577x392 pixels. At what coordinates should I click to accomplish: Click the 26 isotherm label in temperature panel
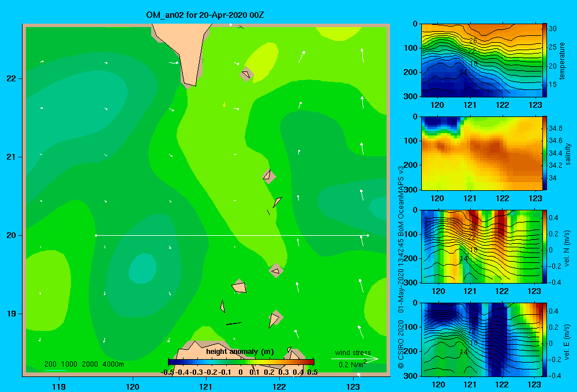pyautogui.click(x=473, y=41)
